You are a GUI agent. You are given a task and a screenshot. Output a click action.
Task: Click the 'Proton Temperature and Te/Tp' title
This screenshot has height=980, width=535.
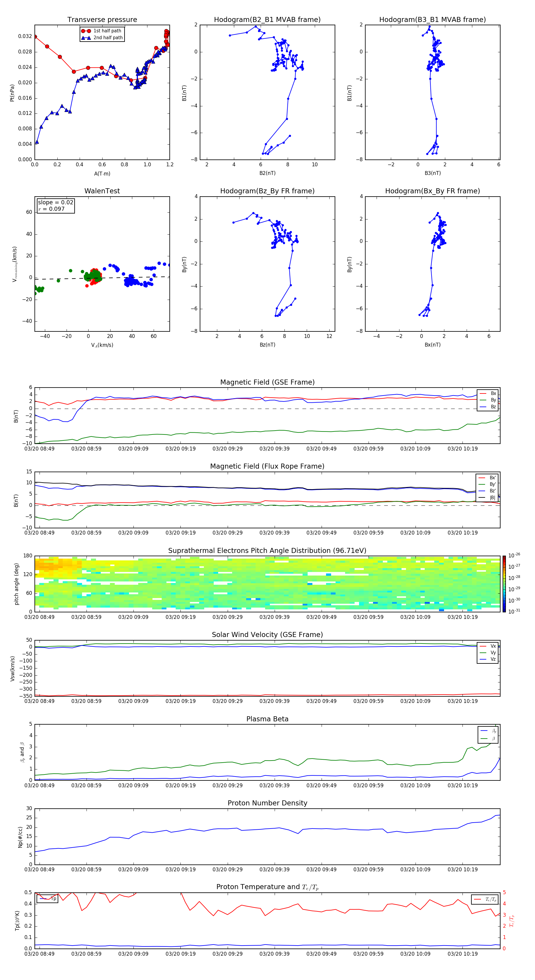point(267,887)
